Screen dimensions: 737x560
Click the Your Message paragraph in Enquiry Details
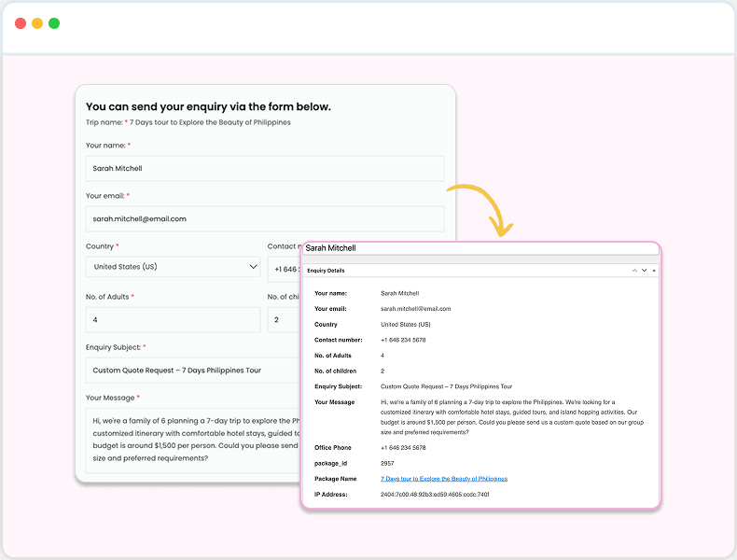(x=512, y=417)
